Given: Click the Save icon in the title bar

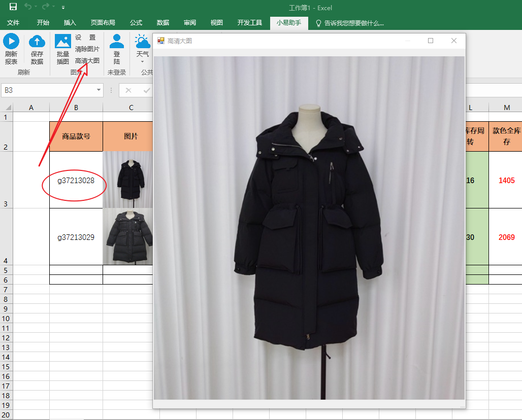Looking at the screenshot, I should click(13, 7).
